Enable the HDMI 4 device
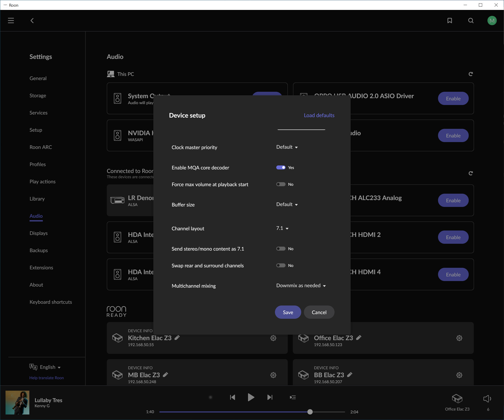This screenshot has width=504, height=420. pyautogui.click(x=453, y=274)
